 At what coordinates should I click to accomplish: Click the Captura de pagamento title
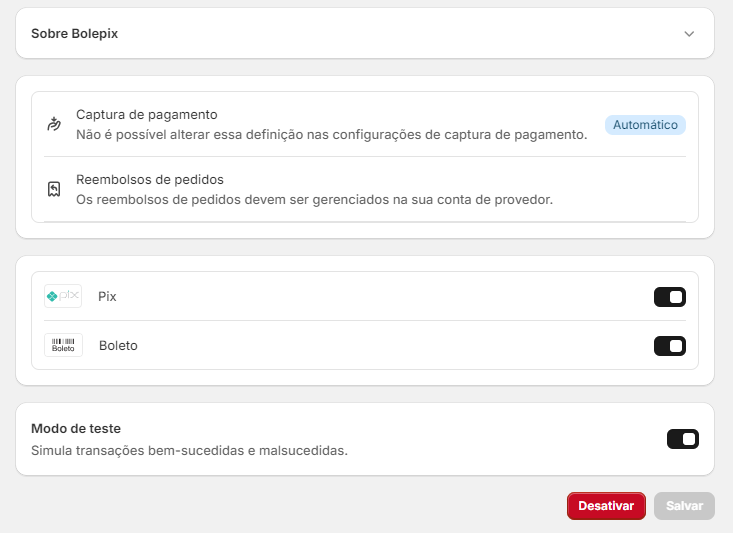pyautogui.click(x=147, y=115)
